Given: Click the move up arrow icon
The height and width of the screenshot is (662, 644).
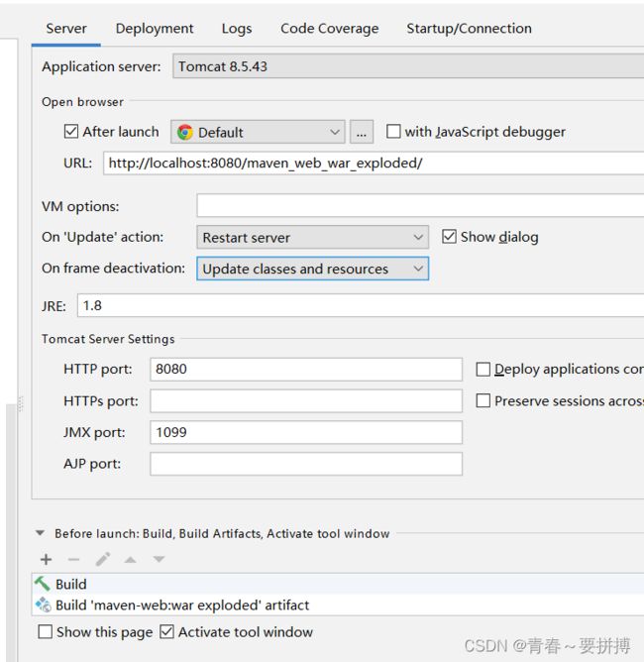Looking at the screenshot, I should [131, 560].
